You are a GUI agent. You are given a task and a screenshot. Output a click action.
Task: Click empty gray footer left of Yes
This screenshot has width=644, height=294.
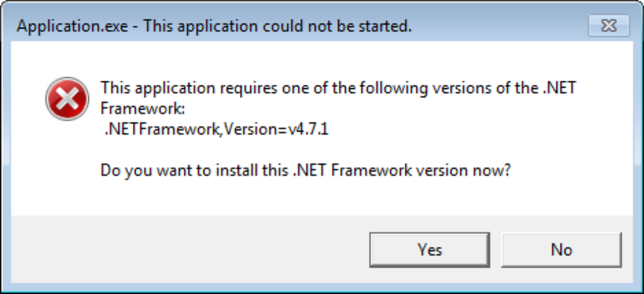[x=188, y=250]
